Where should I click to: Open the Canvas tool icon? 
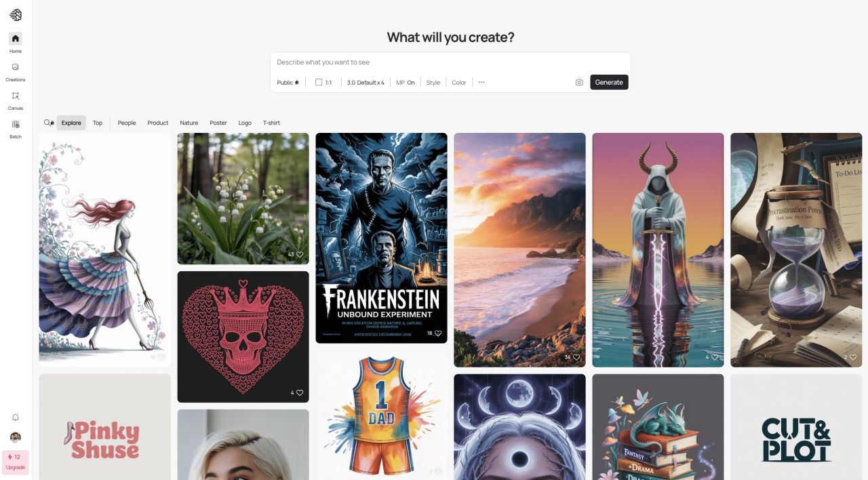(x=16, y=96)
